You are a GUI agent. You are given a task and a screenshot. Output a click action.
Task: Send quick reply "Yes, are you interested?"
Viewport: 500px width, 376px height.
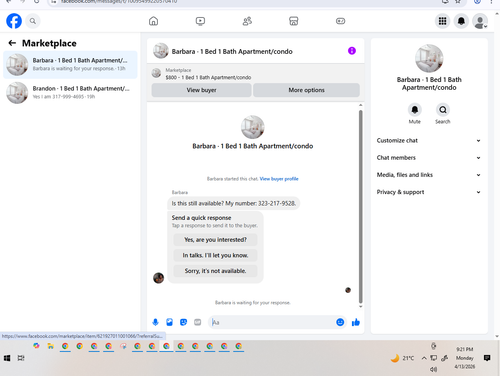click(x=215, y=240)
